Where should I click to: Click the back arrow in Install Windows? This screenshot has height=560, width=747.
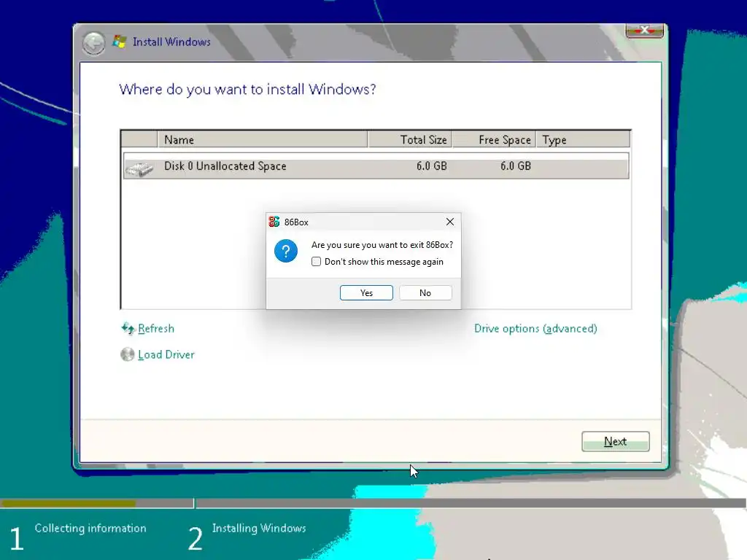[x=93, y=43]
